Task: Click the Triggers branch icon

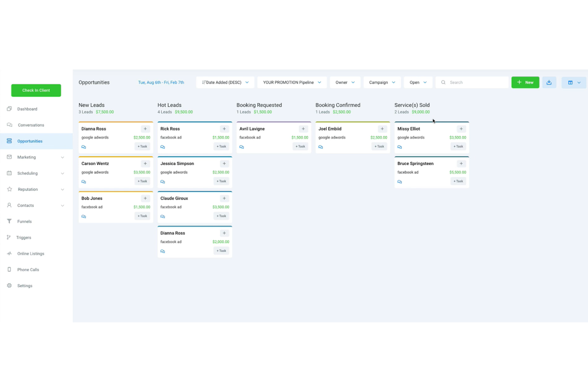Action: tap(9, 237)
